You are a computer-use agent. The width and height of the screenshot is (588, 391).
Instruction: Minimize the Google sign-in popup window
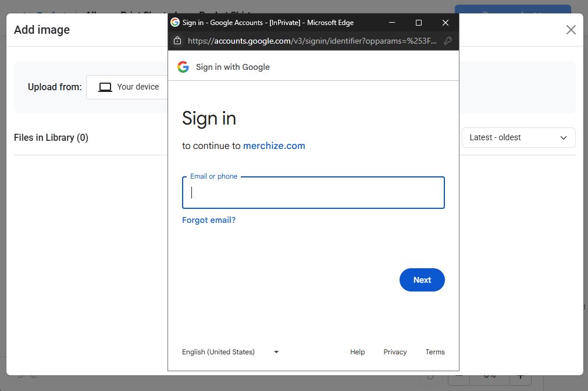click(x=392, y=23)
